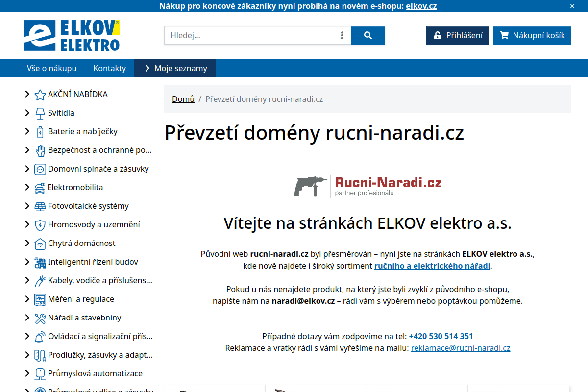Expand Inteligentní řízení budov chevron

27,262
